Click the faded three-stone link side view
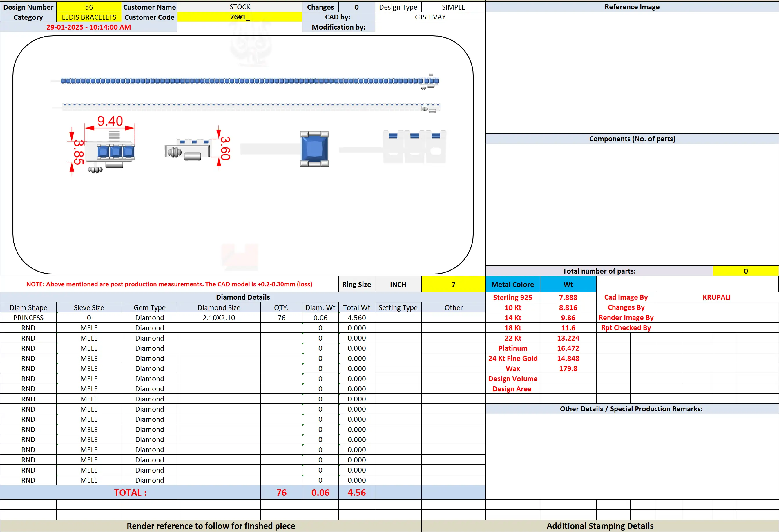The height and width of the screenshot is (532, 779). [414, 146]
